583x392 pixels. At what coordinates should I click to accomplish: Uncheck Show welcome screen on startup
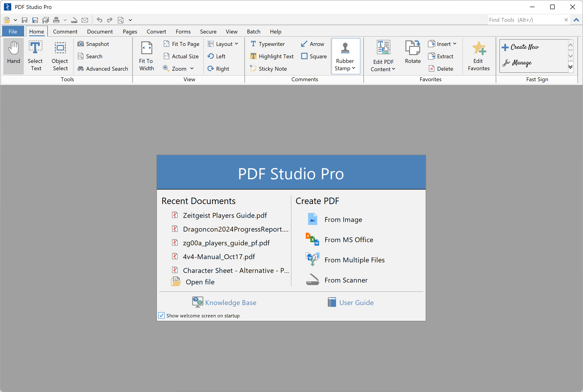pos(161,316)
